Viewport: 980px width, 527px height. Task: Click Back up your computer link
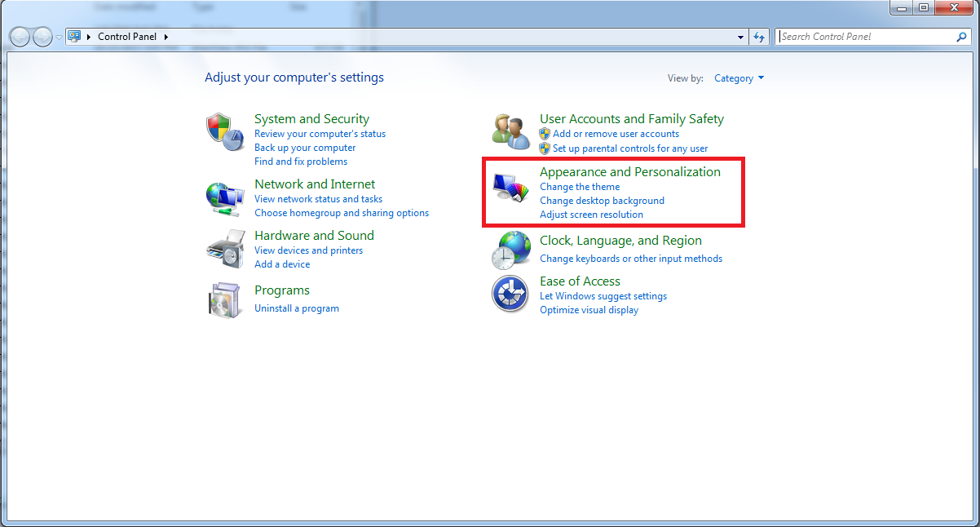point(305,148)
